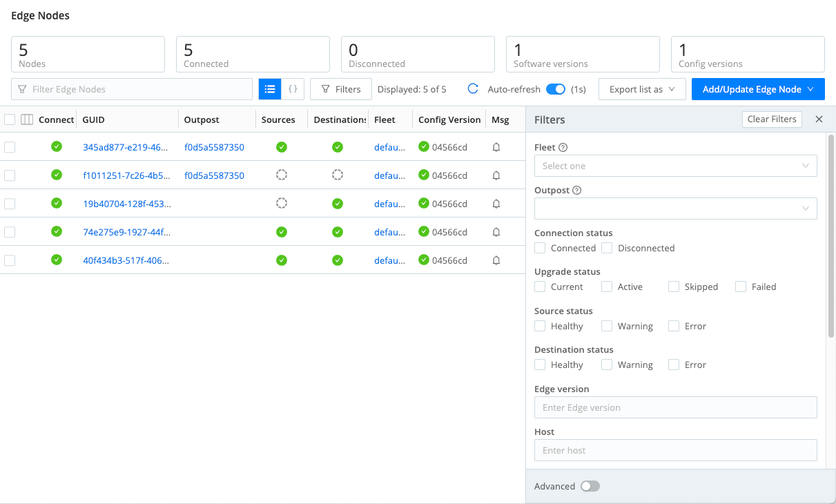Open the Export list as dropdown

pos(642,89)
